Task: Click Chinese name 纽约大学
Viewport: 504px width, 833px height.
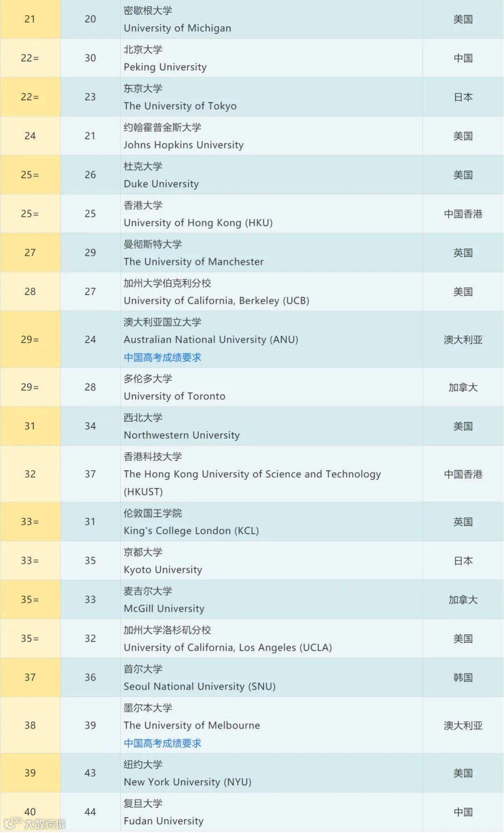Action: coord(143,764)
